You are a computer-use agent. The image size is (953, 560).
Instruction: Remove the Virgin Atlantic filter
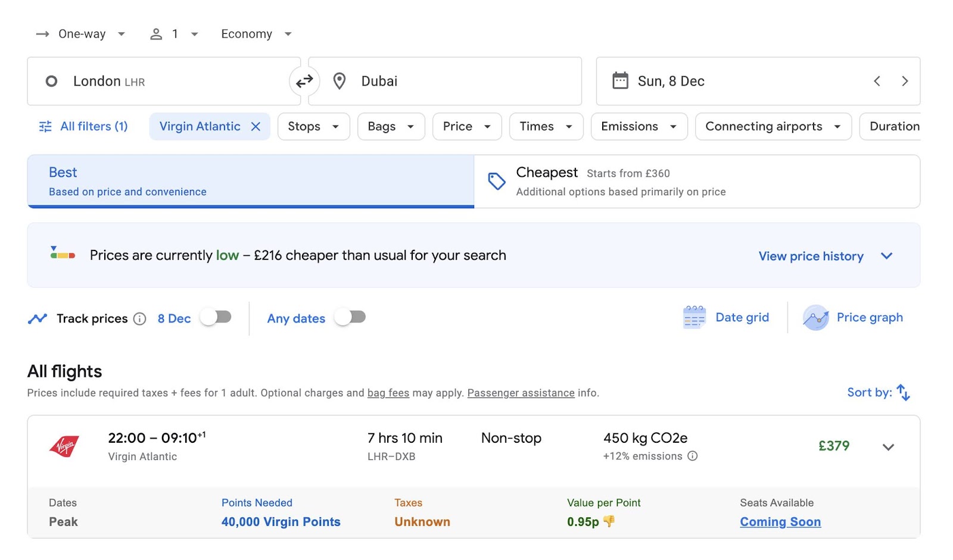(256, 126)
